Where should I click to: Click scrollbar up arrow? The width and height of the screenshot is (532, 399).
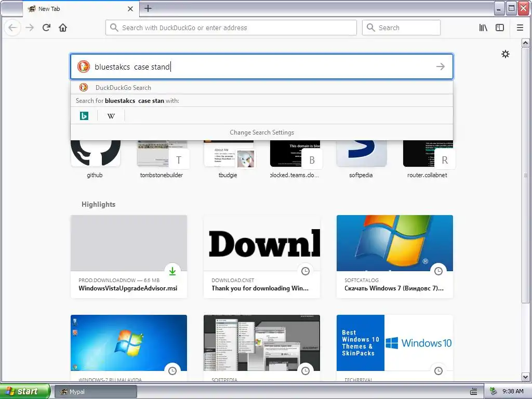click(x=525, y=43)
